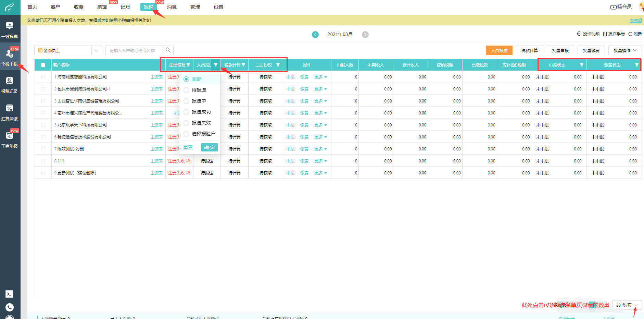Open 工商年报 sidebar item
Screen dimensions: 644x319
point(10,139)
